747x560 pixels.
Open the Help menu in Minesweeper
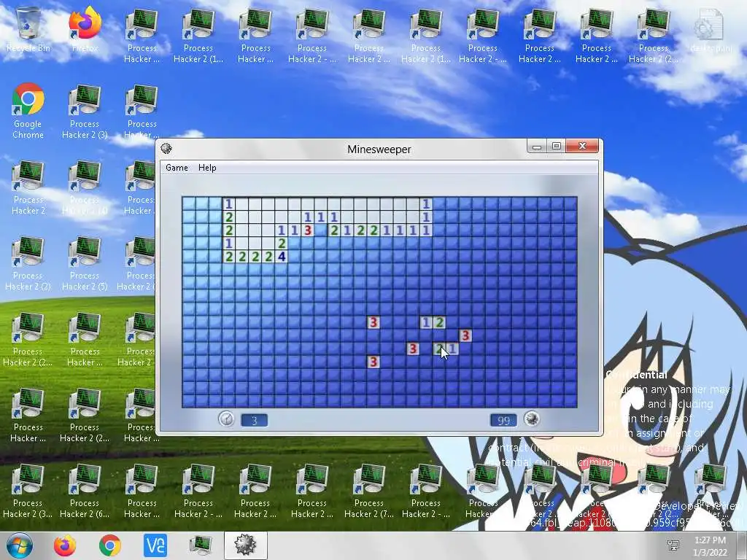pyautogui.click(x=207, y=168)
